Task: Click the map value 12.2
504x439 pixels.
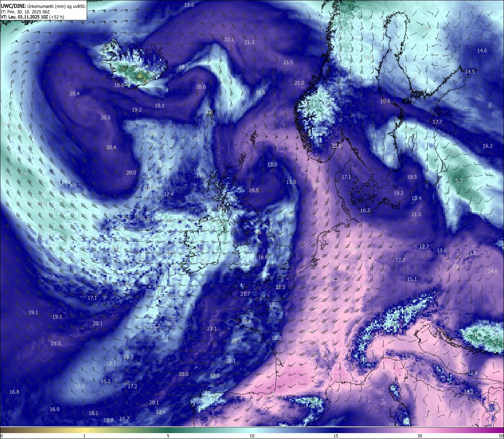Action: 274,304
